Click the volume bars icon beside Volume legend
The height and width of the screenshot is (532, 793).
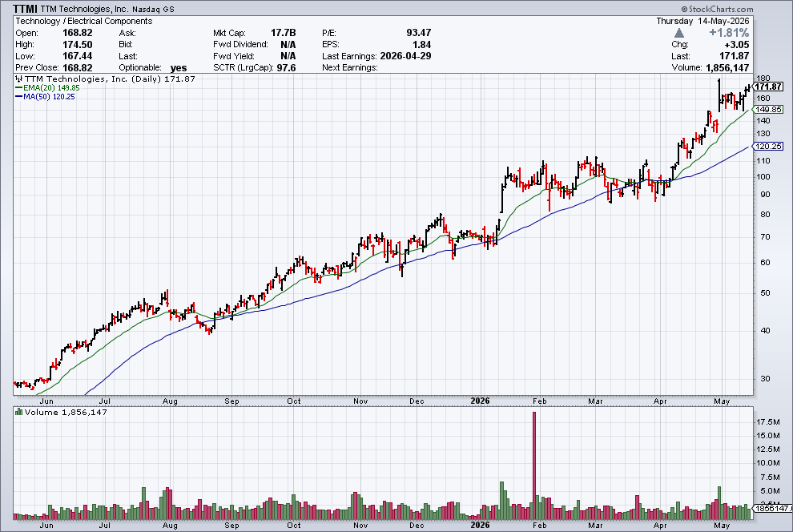coord(19,412)
